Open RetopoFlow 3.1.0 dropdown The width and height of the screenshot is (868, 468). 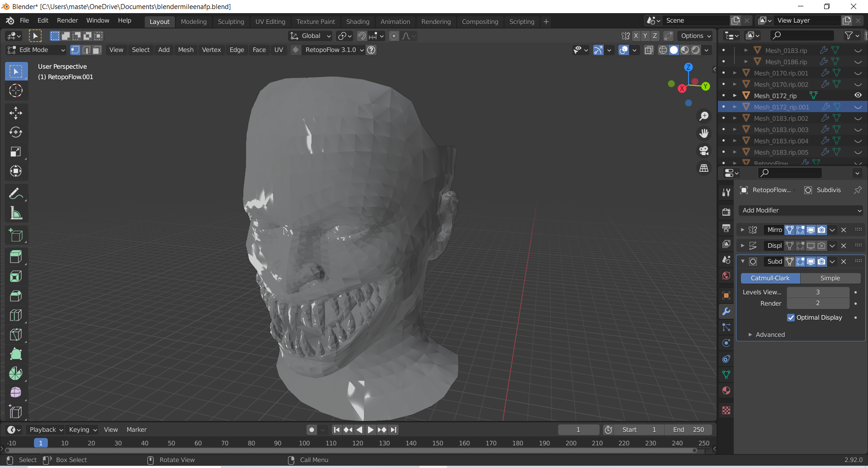[x=335, y=50]
